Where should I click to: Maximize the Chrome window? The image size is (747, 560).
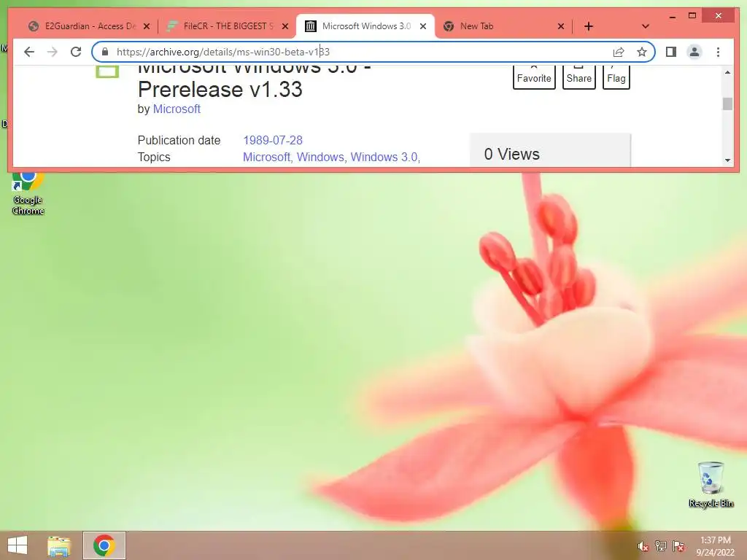(x=692, y=16)
